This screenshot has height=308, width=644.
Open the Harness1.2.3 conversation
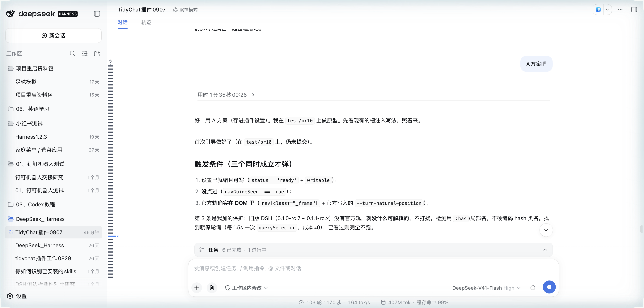tap(53, 137)
